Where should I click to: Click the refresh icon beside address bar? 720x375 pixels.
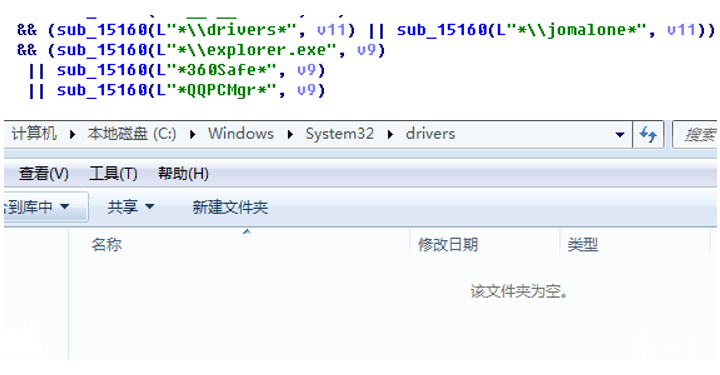coord(648,134)
